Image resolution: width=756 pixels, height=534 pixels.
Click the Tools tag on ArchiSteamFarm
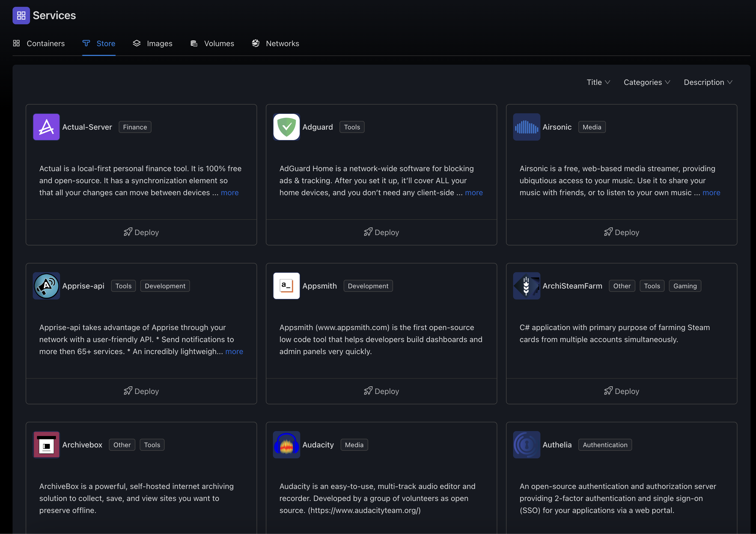pyautogui.click(x=652, y=286)
